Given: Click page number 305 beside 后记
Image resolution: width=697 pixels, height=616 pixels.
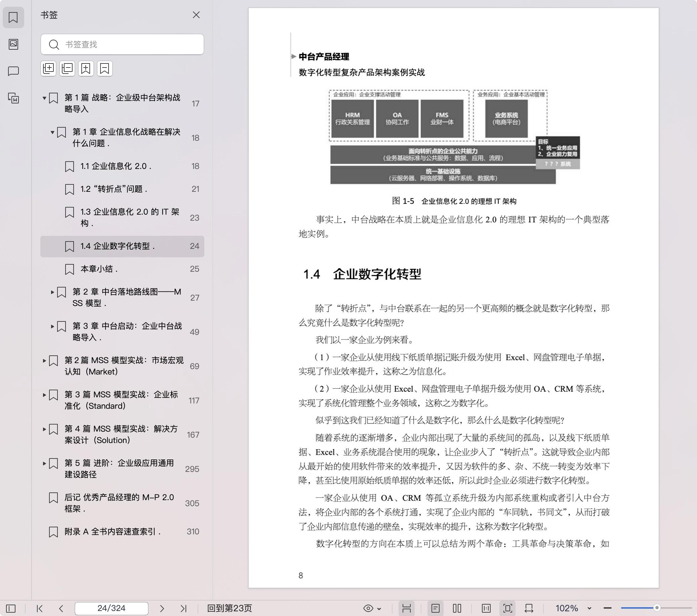Looking at the screenshot, I should tap(192, 503).
